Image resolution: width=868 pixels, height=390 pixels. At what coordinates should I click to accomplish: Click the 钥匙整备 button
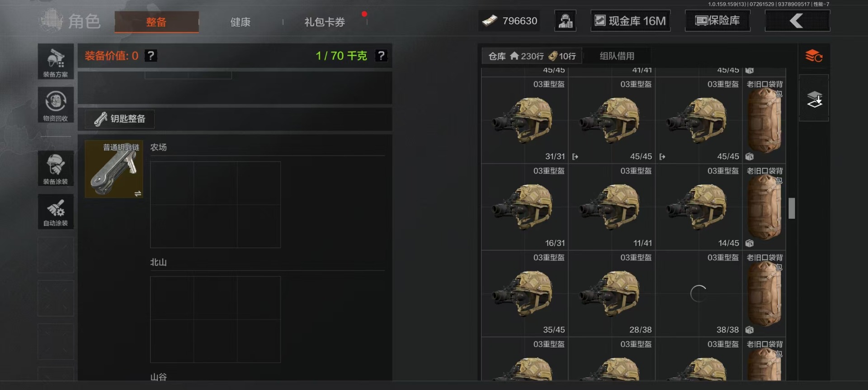pos(120,119)
